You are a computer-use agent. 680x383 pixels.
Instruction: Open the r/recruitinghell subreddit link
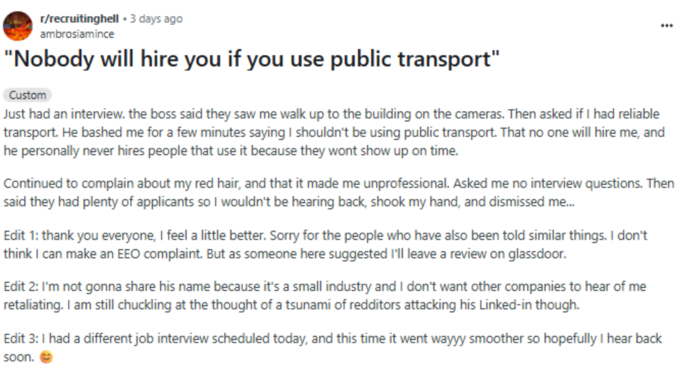[x=79, y=19]
